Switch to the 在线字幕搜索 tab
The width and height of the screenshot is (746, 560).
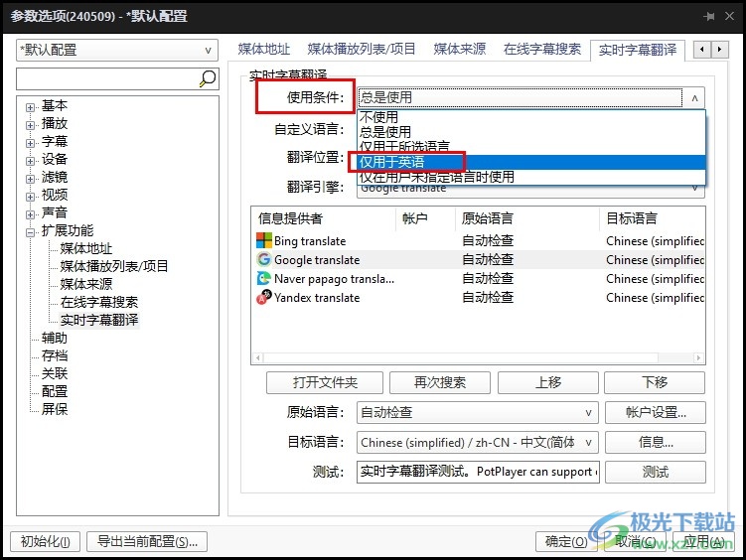click(542, 49)
